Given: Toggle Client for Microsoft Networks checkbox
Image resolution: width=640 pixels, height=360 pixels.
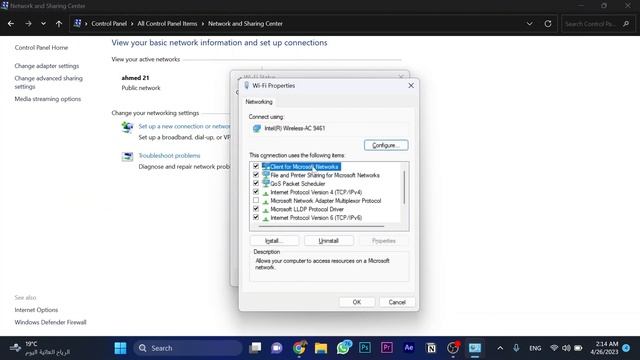Looking at the screenshot, I should click(256, 166).
